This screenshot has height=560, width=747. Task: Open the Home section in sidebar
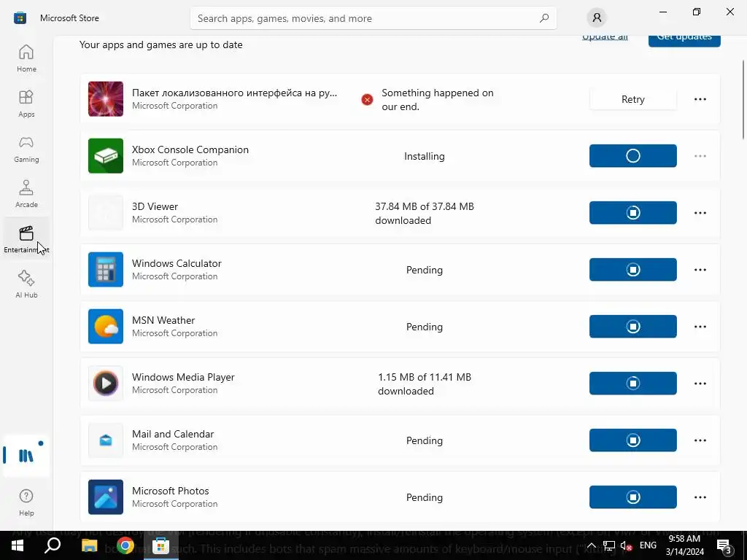(26, 58)
